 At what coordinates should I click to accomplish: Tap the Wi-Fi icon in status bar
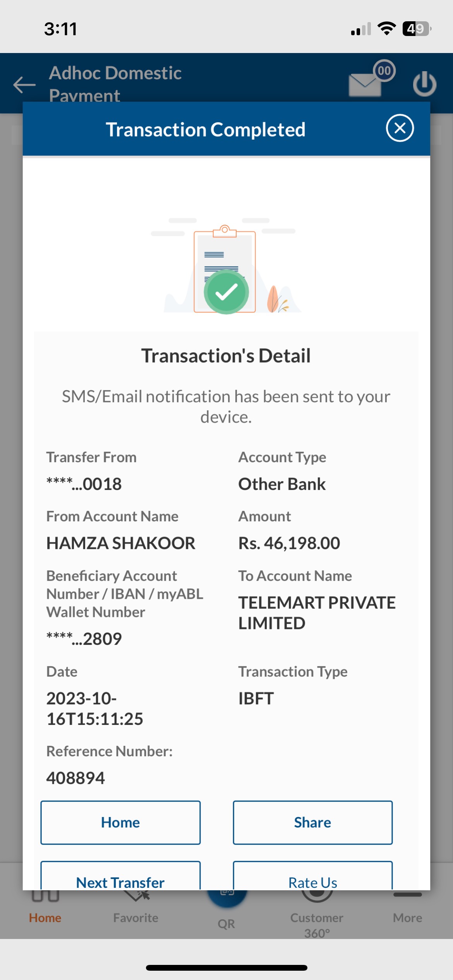pyautogui.click(x=386, y=29)
